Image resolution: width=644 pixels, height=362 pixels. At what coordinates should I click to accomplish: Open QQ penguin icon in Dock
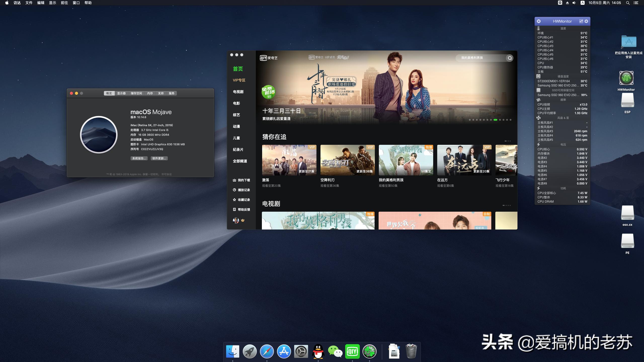318,351
